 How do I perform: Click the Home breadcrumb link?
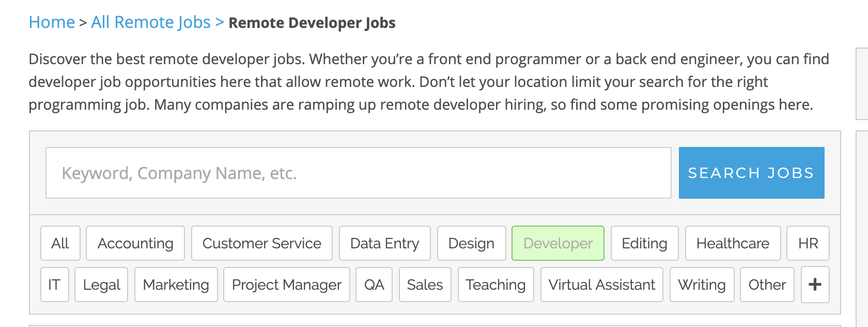coord(52,22)
